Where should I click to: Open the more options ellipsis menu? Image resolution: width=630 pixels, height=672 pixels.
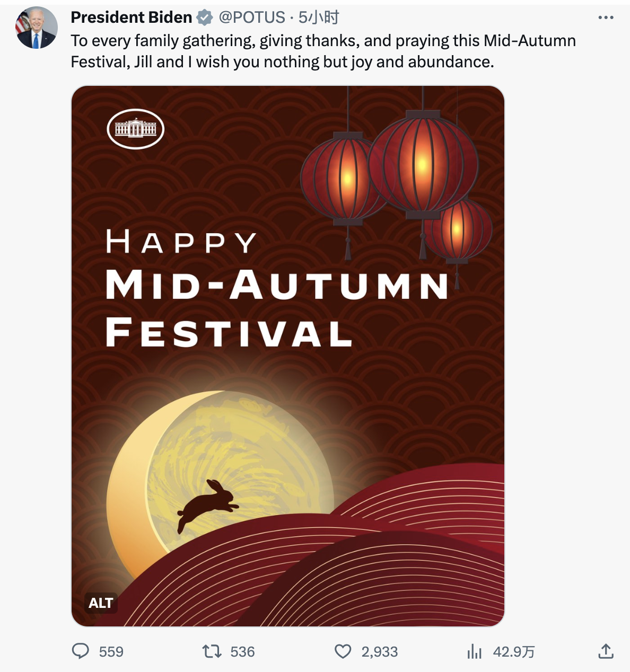[x=606, y=17]
